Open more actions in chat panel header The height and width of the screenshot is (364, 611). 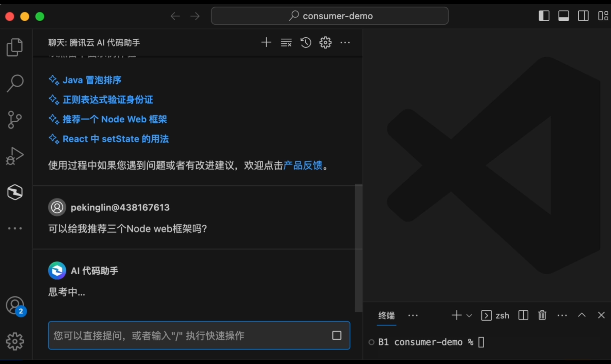pos(345,42)
